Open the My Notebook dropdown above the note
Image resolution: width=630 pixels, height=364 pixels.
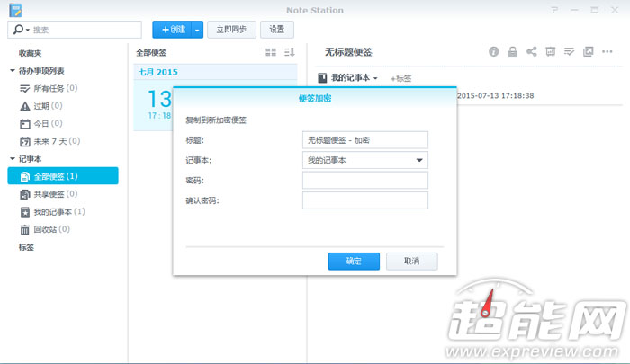click(x=348, y=78)
